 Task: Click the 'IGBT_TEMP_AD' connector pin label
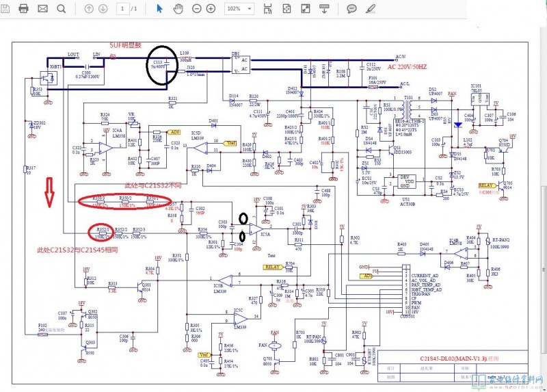coord(426,289)
